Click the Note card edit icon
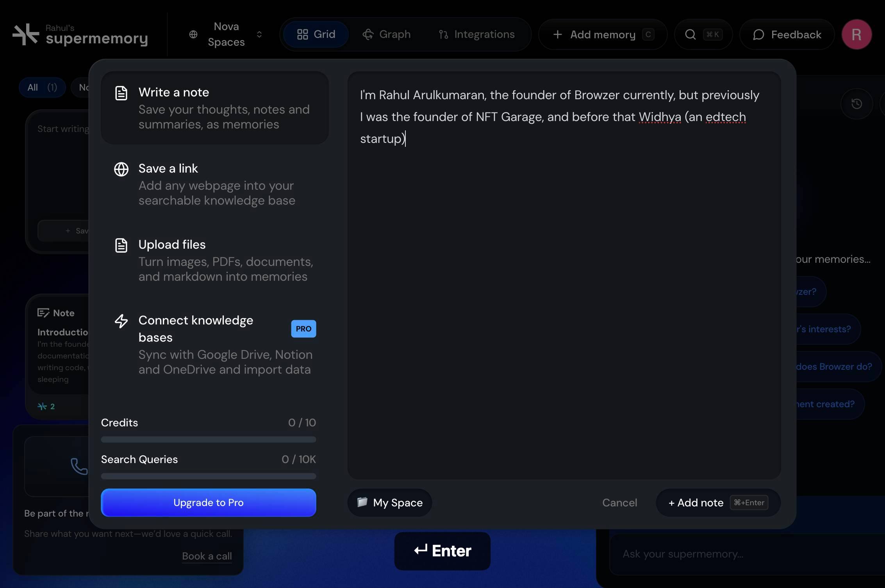Screen dimensions: 885x588 [43, 313]
